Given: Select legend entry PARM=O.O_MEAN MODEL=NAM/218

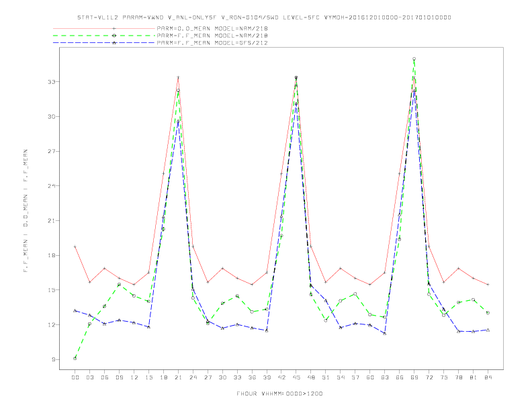Looking at the screenshot, I should (x=212, y=28).
